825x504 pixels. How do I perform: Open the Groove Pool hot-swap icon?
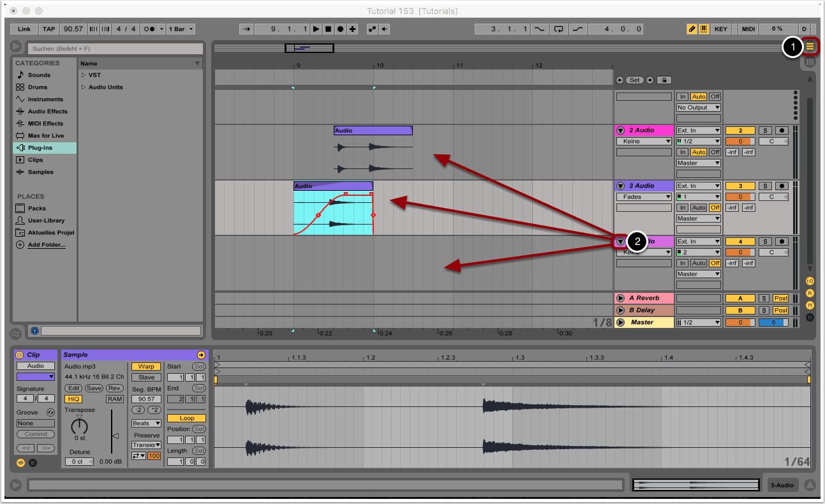coord(50,412)
